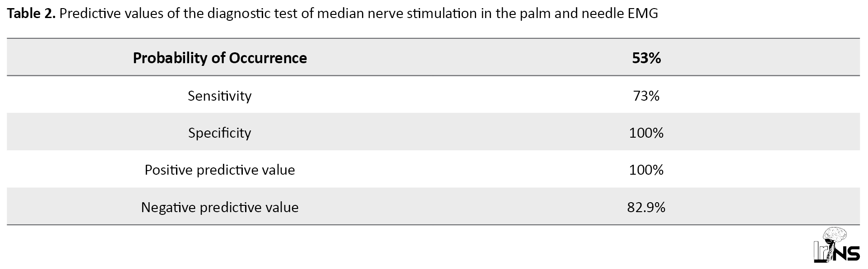Select the Table 2 caption label
The height and width of the screenshot is (269, 868).
[32, 14]
